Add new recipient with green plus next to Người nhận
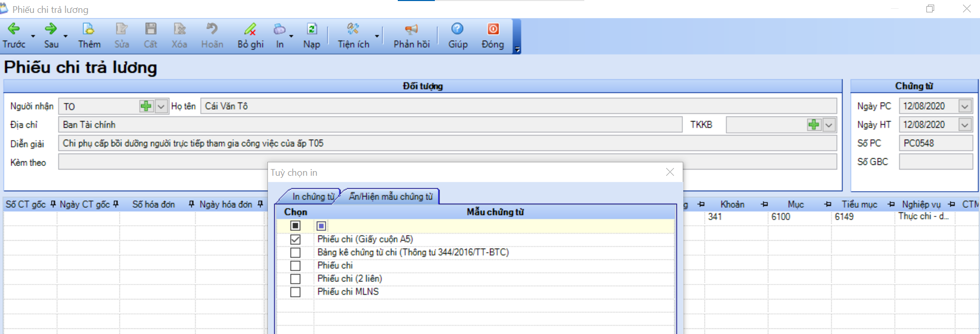980x334 pixels. pyautogui.click(x=146, y=106)
